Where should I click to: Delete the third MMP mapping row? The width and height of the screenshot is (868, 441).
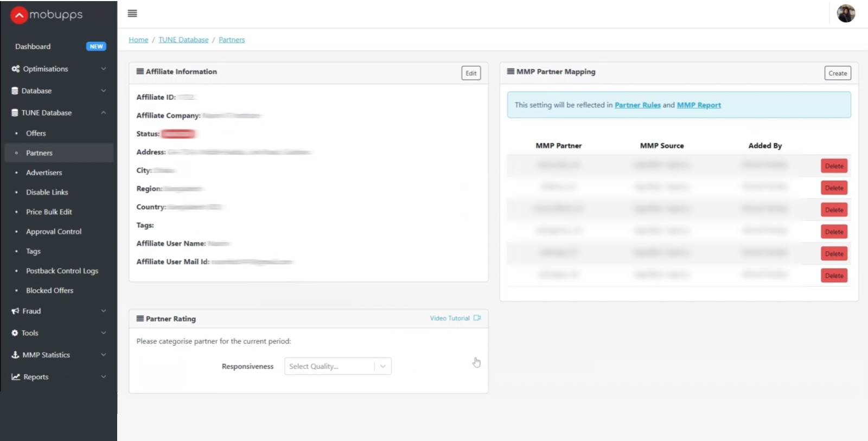tap(834, 210)
